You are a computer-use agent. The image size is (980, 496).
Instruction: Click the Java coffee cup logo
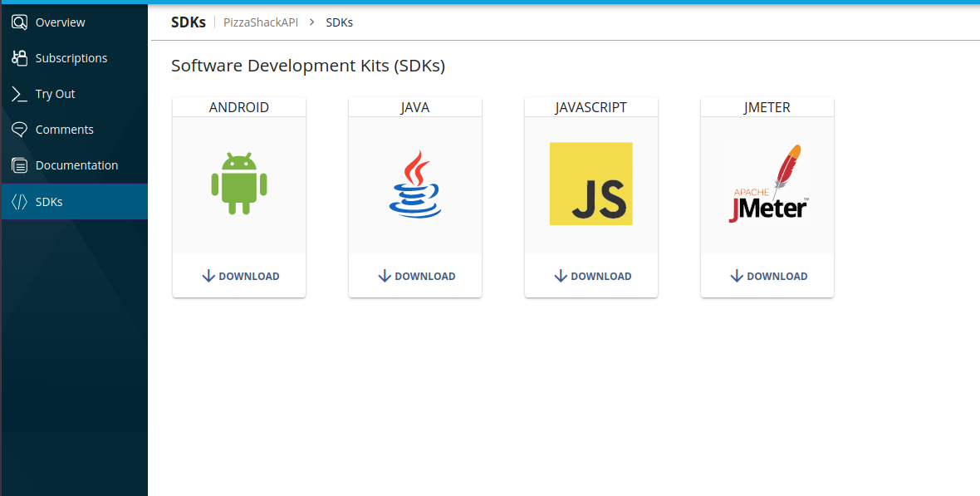tap(415, 184)
